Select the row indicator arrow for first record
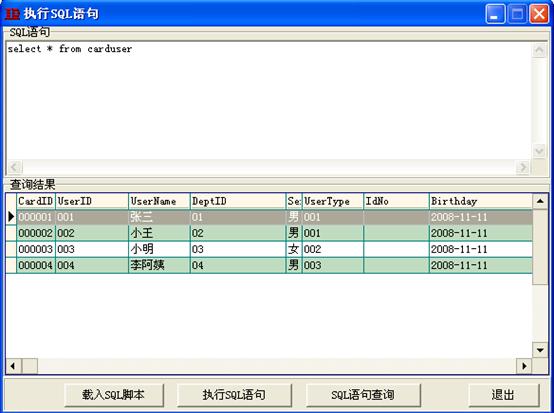This screenshot has width=554, height=413. (x=11, y=217)
